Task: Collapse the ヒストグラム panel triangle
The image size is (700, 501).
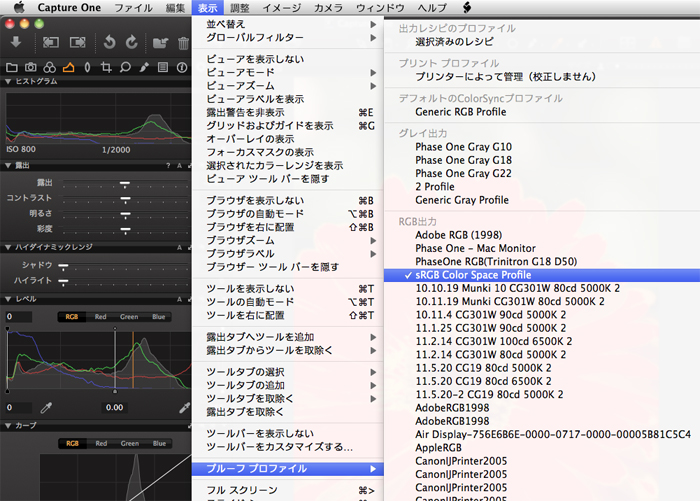Action: point(8,82)
